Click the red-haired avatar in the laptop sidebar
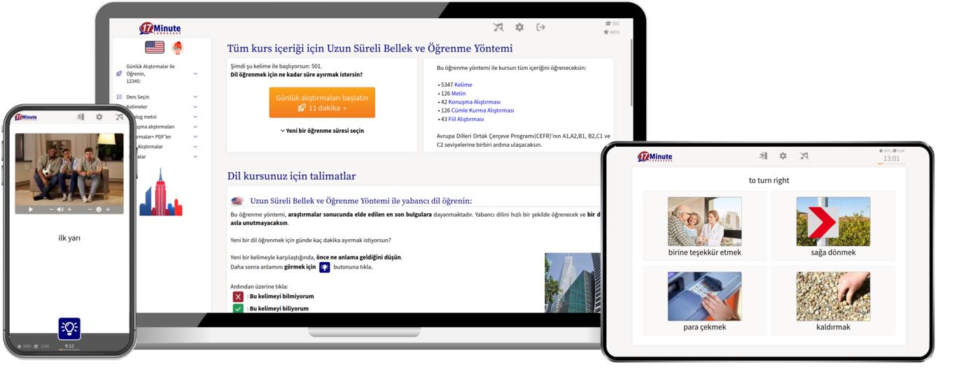Viewport: 980px width, 372px height. click(177, 48)
